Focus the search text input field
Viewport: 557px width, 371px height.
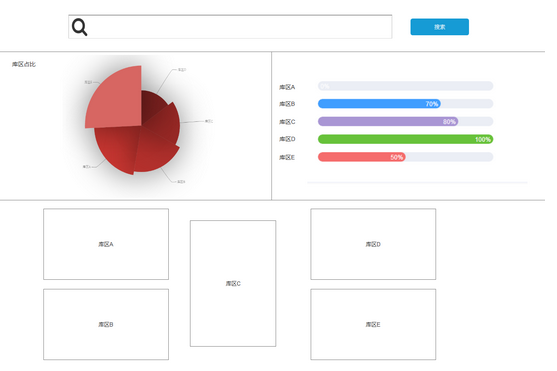230,27
